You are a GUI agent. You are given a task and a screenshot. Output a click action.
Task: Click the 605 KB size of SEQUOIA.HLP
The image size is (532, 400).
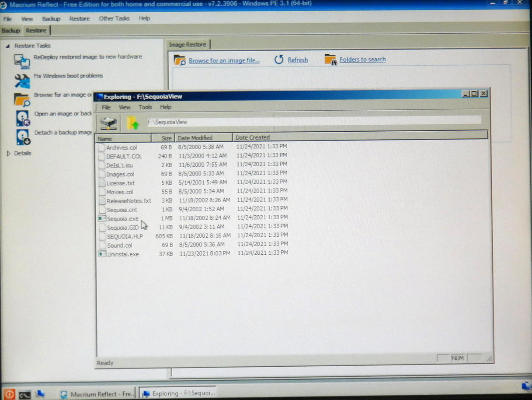tap(164, 236)
